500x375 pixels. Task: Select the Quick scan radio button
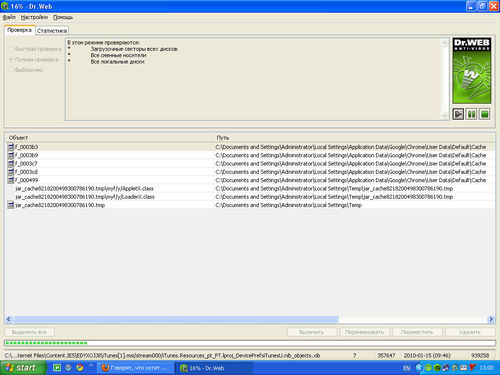click(11, 49)
